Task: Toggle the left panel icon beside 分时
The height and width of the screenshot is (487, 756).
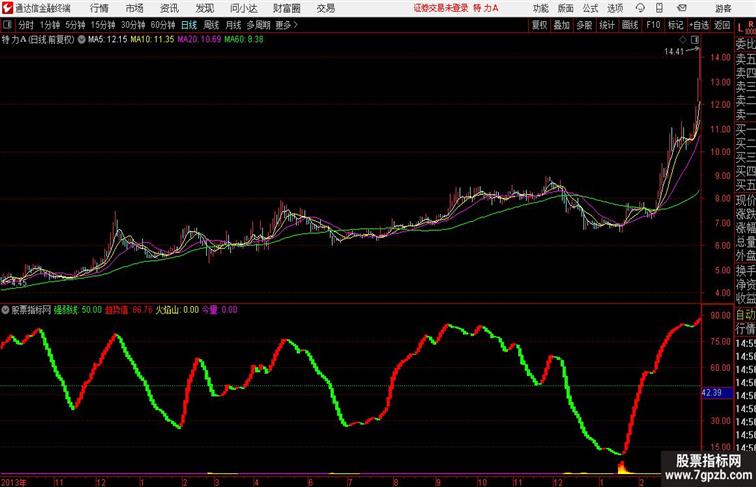Action: pyautogui.click(x=7, y=25)
